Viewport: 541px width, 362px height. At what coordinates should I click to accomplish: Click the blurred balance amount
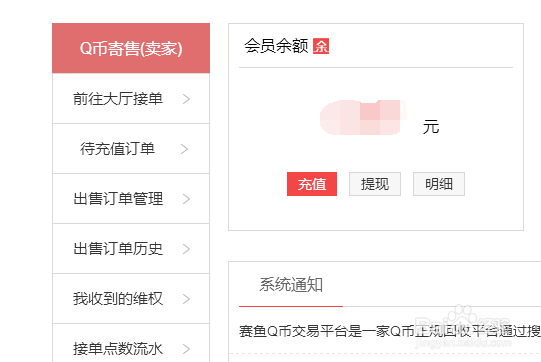click(x=363, y=117)
